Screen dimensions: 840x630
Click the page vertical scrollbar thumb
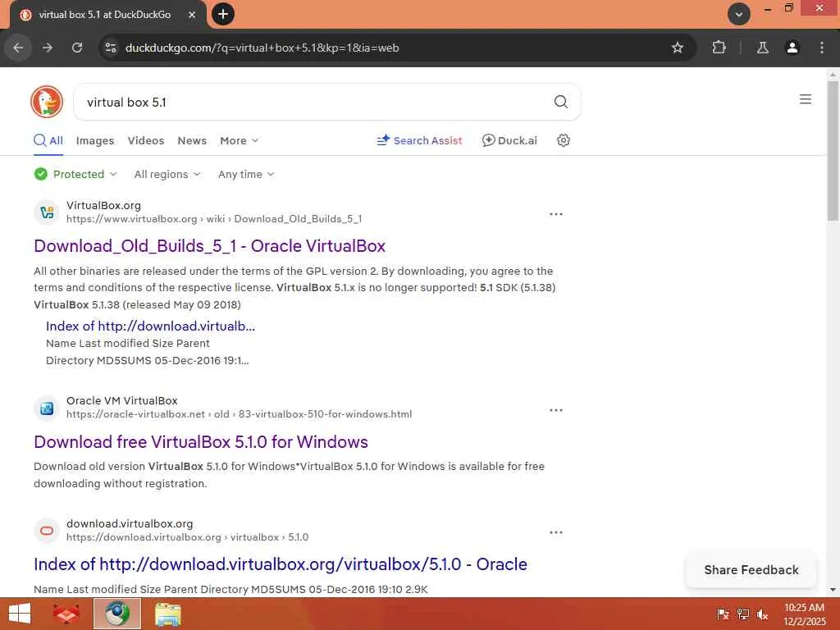(x=833, y=150)
